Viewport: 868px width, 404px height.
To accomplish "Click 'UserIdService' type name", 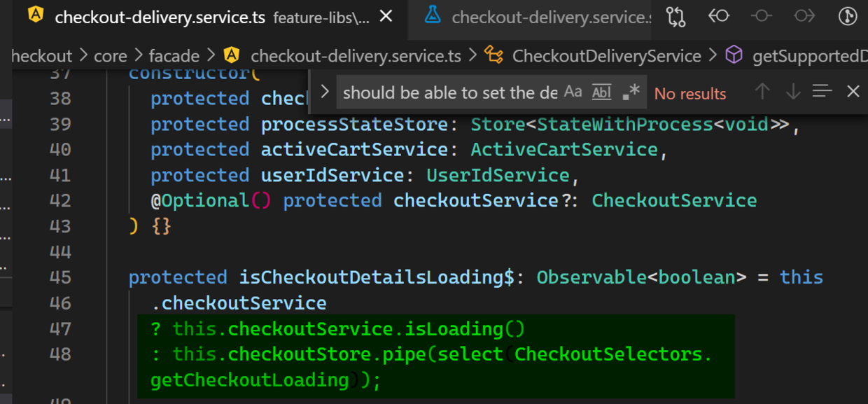I will (x=498, y=175).
